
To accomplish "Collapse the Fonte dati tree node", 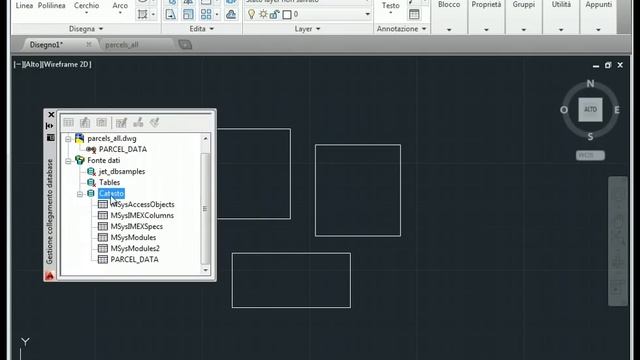I will 68,161.
